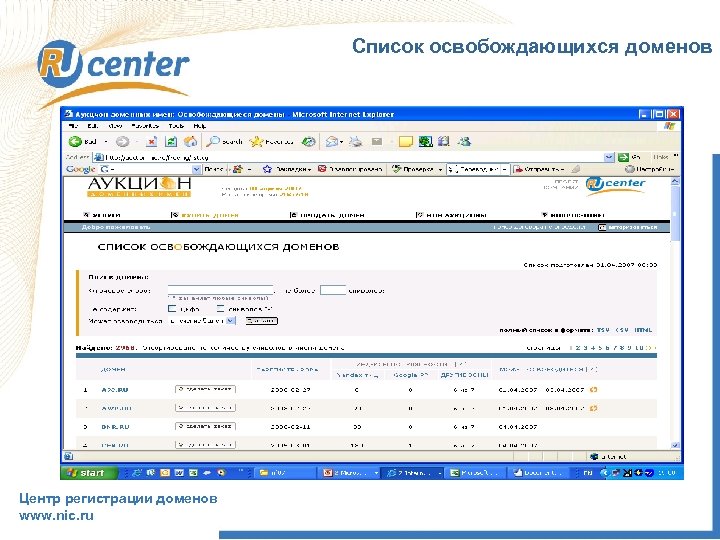720x540 pixels.
Task: Open the Favorites star toolbar button
Action: 271,141
